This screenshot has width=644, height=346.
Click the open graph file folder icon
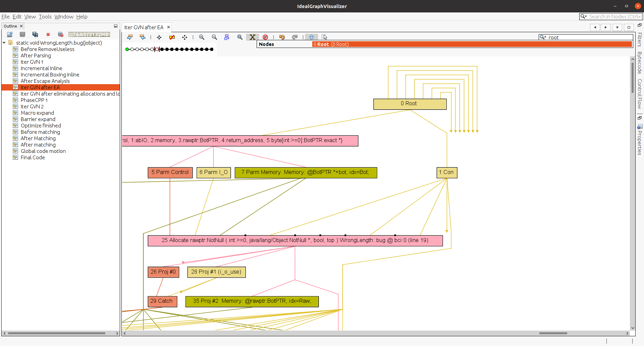(x=10, y=35)
